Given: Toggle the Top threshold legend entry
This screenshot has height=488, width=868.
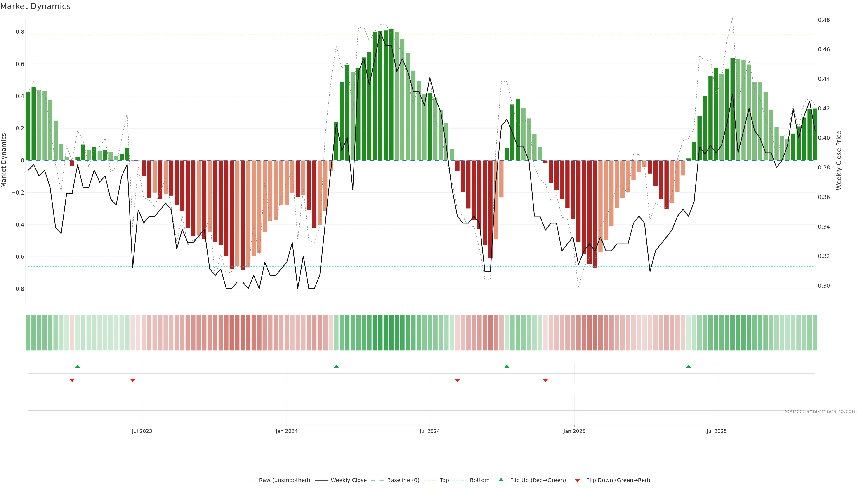Looking at the screenshot, I should click(x=444, y=480).
